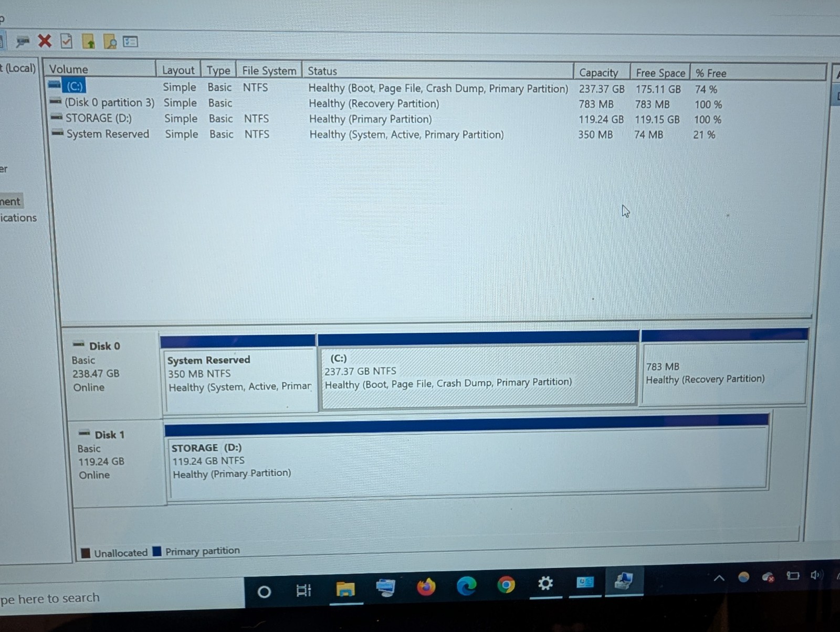Select the 783 MB Recovery Partition block
Image resolution: width=840 pixels, height=632 pixels.
click(724, 367)
